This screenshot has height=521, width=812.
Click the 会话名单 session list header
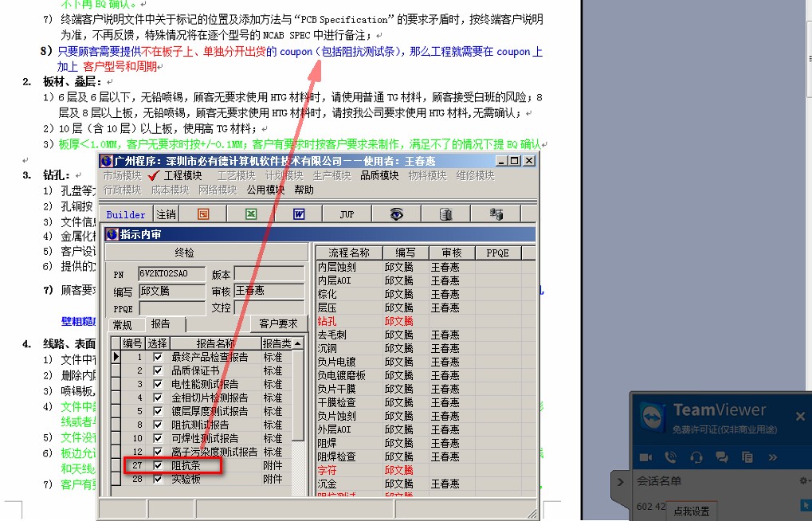[x=659, y=481]
